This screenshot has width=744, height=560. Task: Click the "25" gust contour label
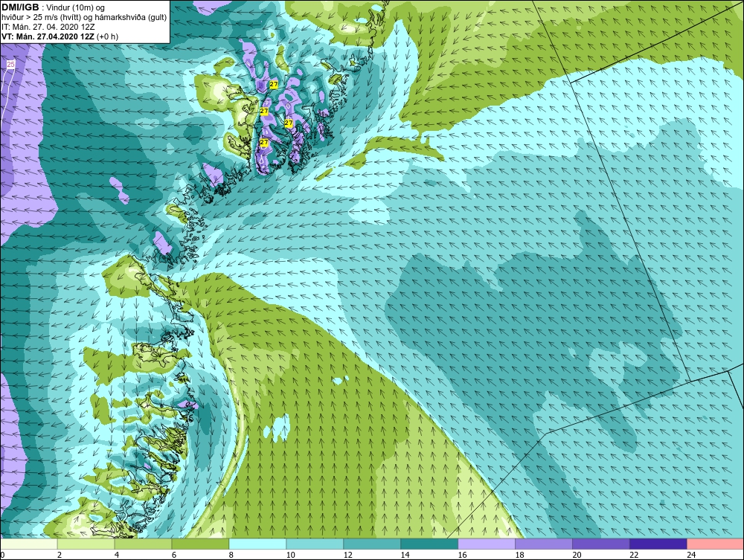pyautogui.click(x=11, y=64)
